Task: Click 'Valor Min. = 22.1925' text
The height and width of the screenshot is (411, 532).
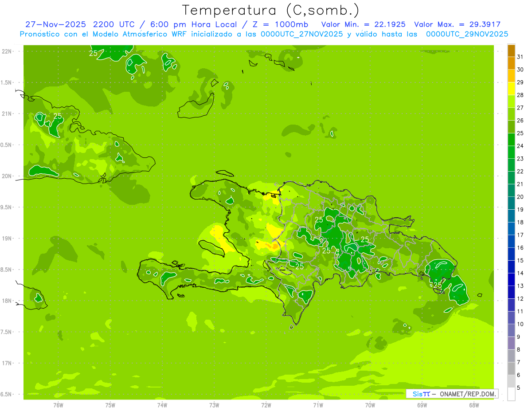Action: (x=363, y=24)
